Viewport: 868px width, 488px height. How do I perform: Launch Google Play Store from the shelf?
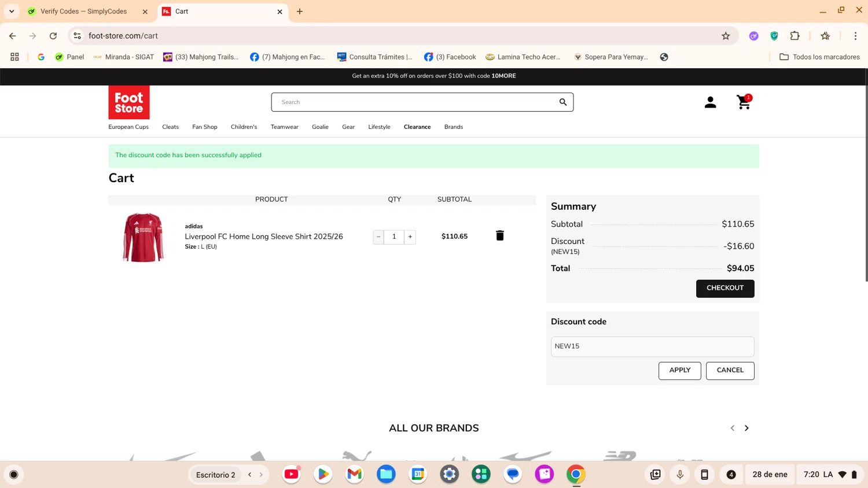click(x=323, y=474)
